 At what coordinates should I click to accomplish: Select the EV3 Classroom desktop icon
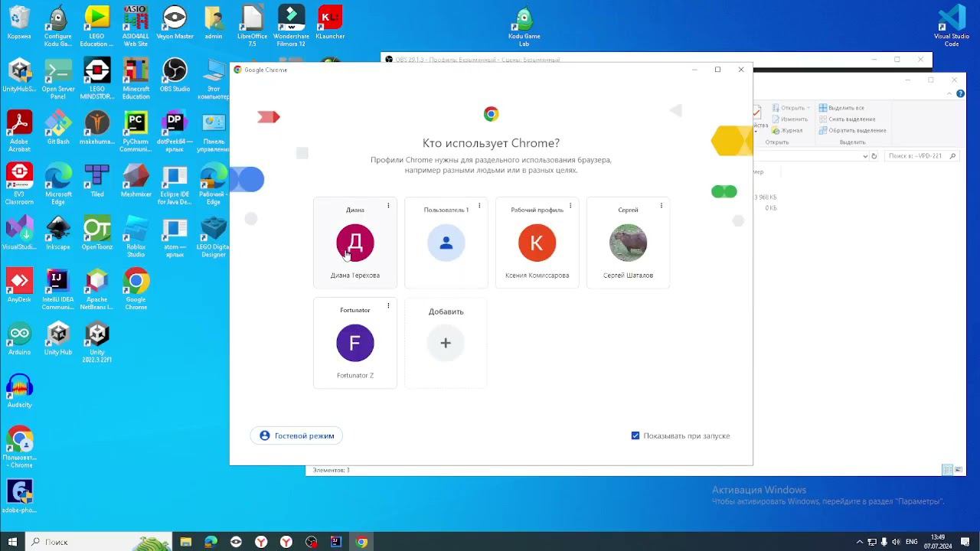(x=19, y=185)
